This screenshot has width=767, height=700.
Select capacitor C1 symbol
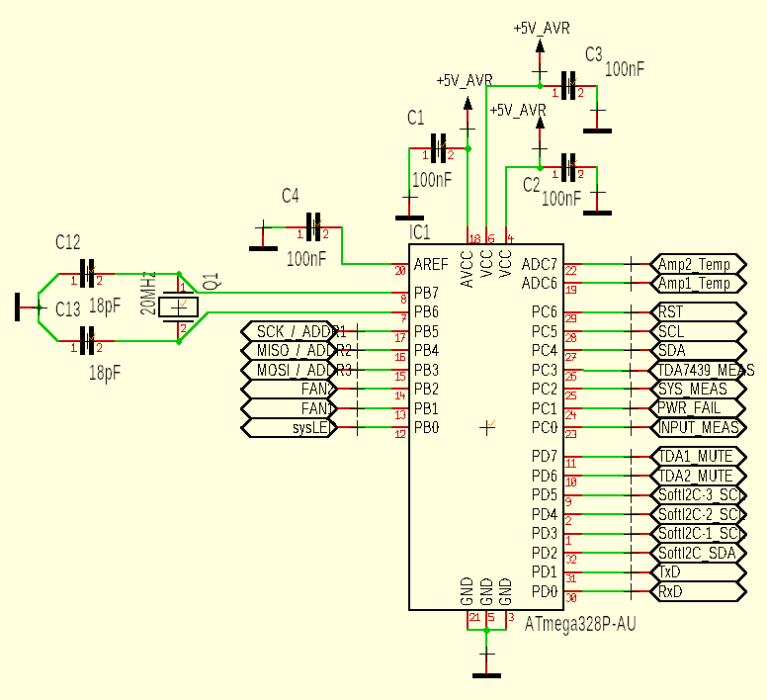[438, 148]
